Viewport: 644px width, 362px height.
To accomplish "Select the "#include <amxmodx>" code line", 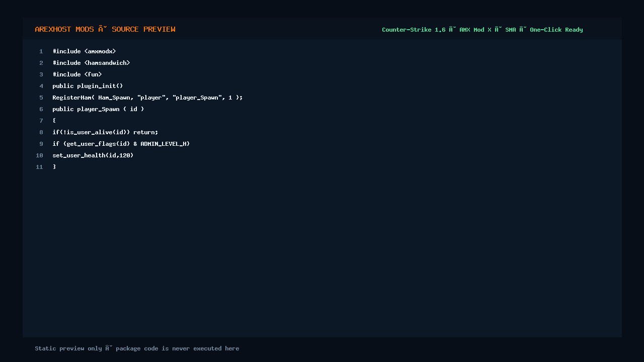I will pyautogui.click(x=84, y=51).
